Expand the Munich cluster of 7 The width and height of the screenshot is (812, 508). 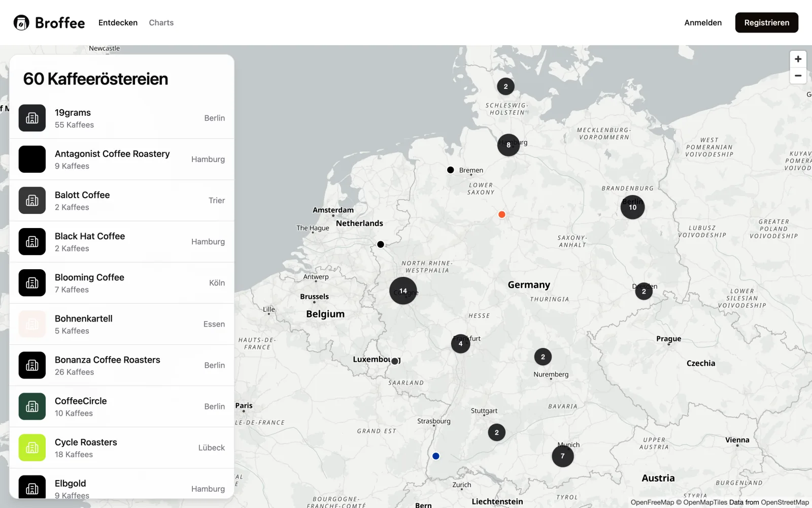click(x=562, y=456)
